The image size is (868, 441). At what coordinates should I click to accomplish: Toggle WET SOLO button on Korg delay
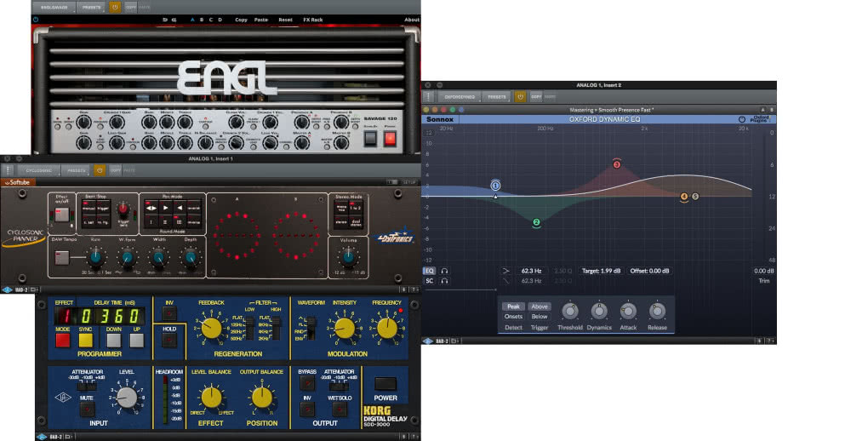(340, 409)
